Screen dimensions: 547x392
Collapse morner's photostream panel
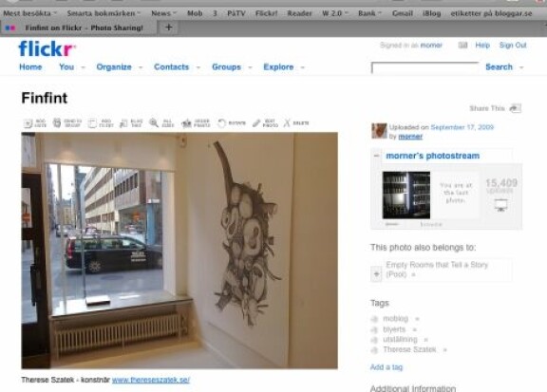pyautogui.click(x=376, y=156)
